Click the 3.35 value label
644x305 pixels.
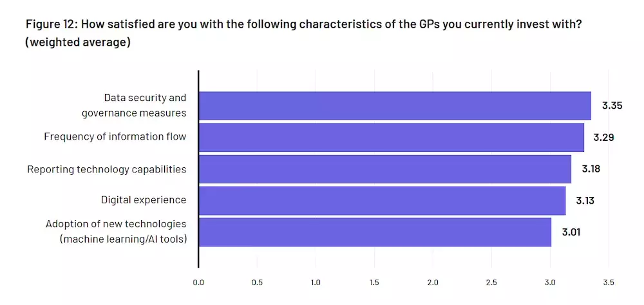(x=612, y=106)
